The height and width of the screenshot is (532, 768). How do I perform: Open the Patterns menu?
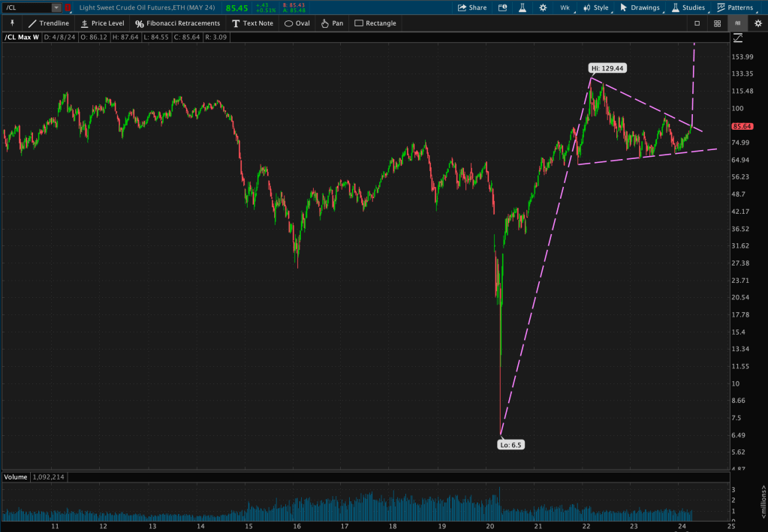pyautogui.click(x=735, y=8)
